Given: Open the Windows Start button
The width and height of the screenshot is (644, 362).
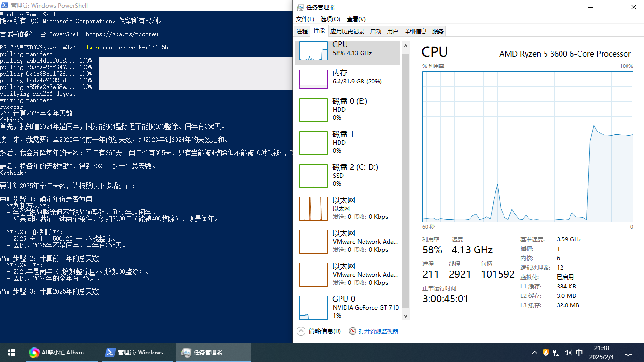Looking at the screenshot, I should (x=11, y=352).
